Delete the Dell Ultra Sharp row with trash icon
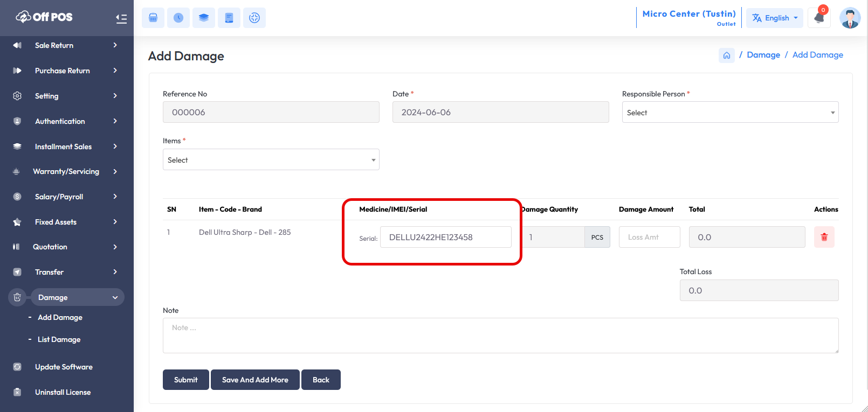 point(824,237)
